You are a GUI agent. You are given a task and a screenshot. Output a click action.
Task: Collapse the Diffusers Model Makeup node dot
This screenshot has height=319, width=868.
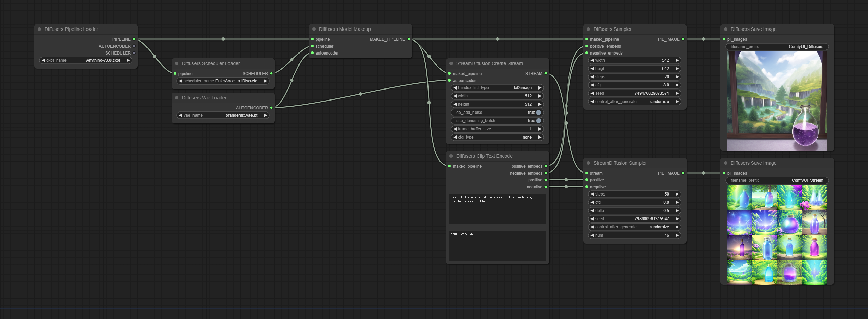(314, 29)
